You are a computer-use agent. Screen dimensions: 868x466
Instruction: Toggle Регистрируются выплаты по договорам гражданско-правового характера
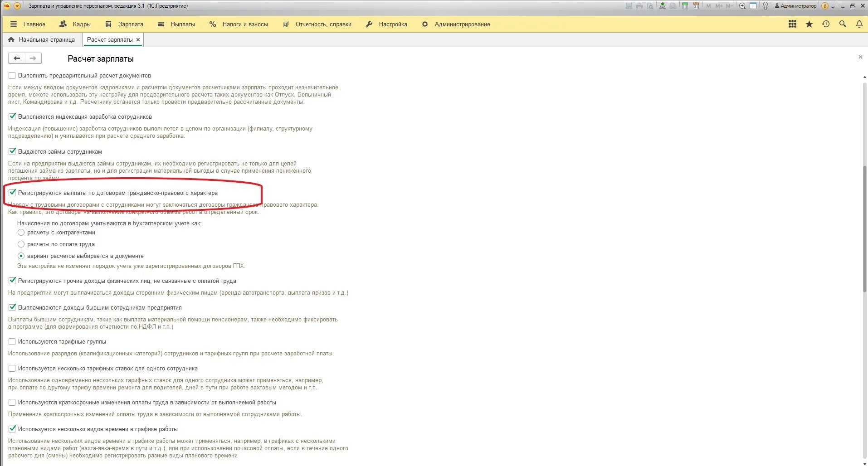click(12, 193)
